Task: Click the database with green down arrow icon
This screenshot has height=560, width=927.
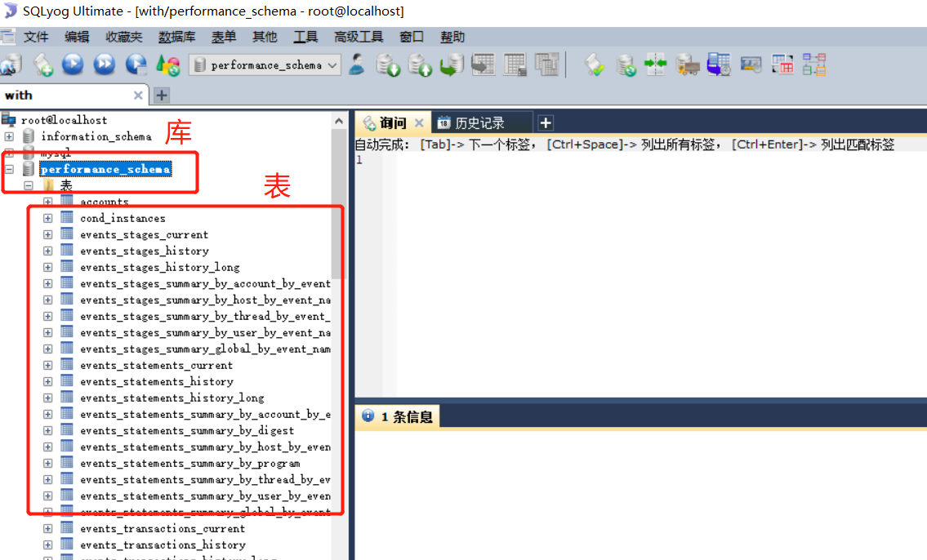Action: pyautogui.click(x=388, y=64)
